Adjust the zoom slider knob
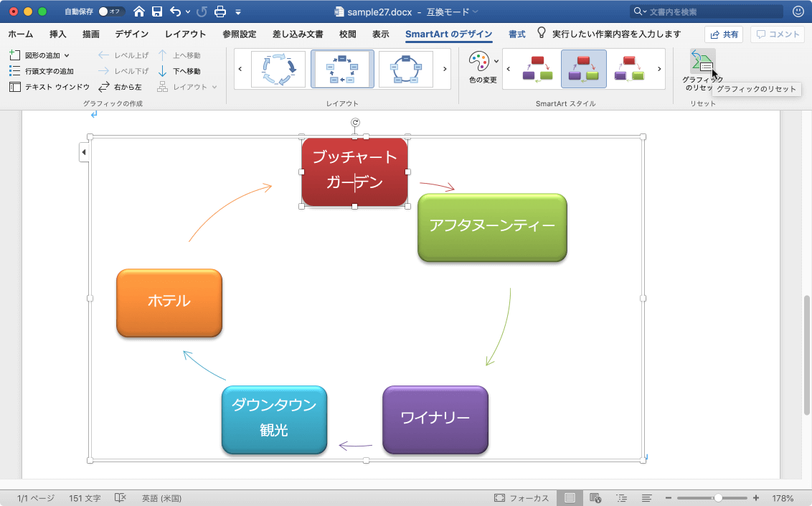The width and height of the screenshot is (812, 506). tap(718, 498)
